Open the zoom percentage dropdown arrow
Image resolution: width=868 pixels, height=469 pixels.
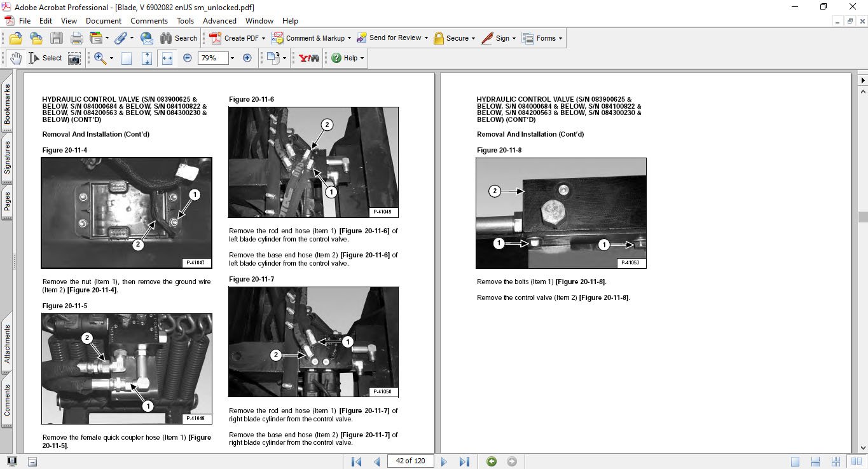[x=232, y=58]
